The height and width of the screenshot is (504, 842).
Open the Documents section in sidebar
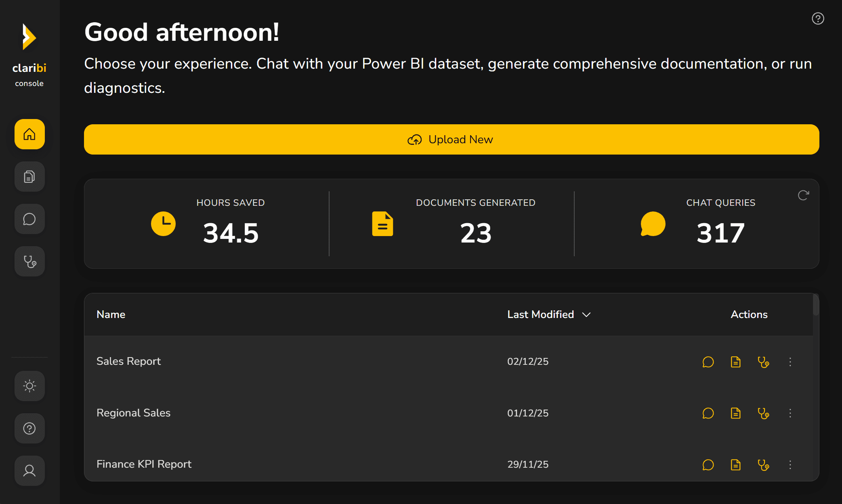coord(29,177)
